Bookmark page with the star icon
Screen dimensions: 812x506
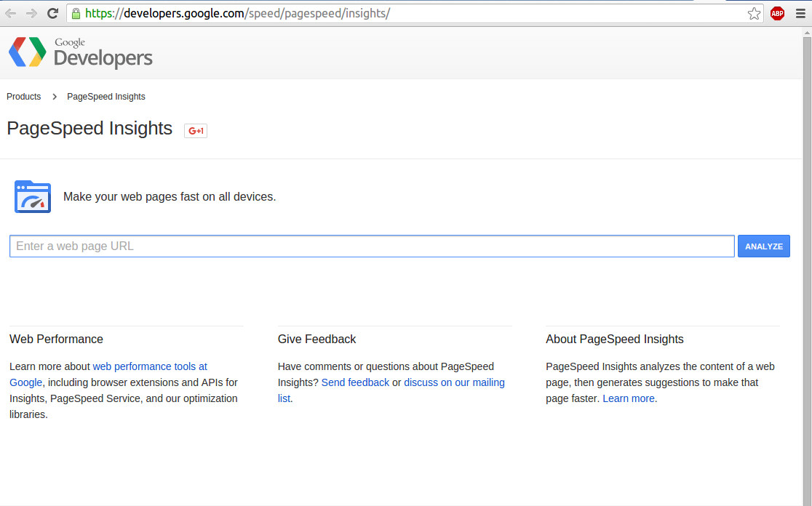[x=754, y=14]
